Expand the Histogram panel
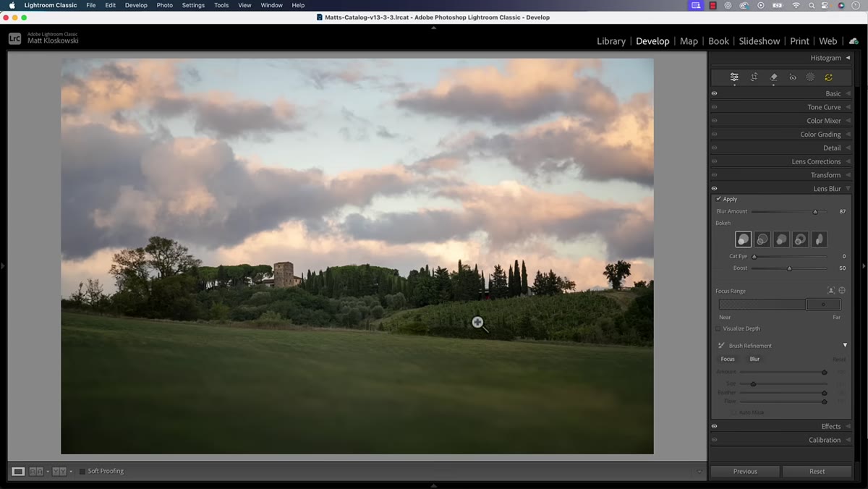 [x=848, y=58]
